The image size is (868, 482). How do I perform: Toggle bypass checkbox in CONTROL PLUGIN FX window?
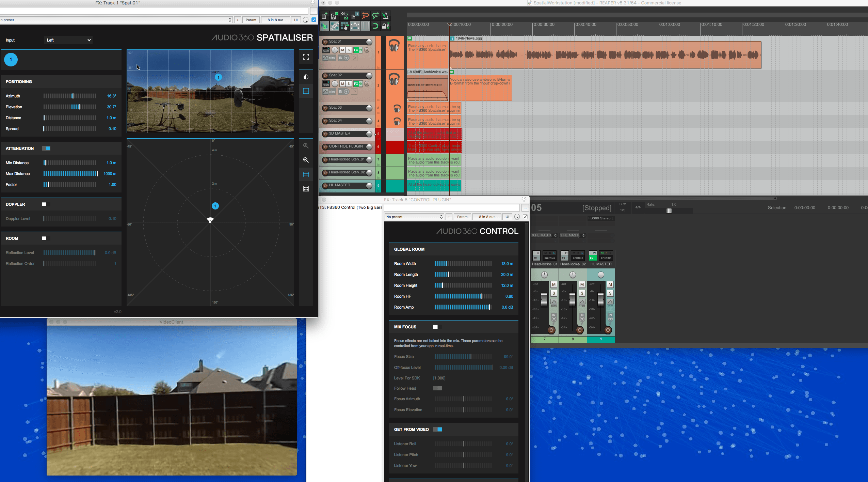pyautogui.click(x=525, y=217)
